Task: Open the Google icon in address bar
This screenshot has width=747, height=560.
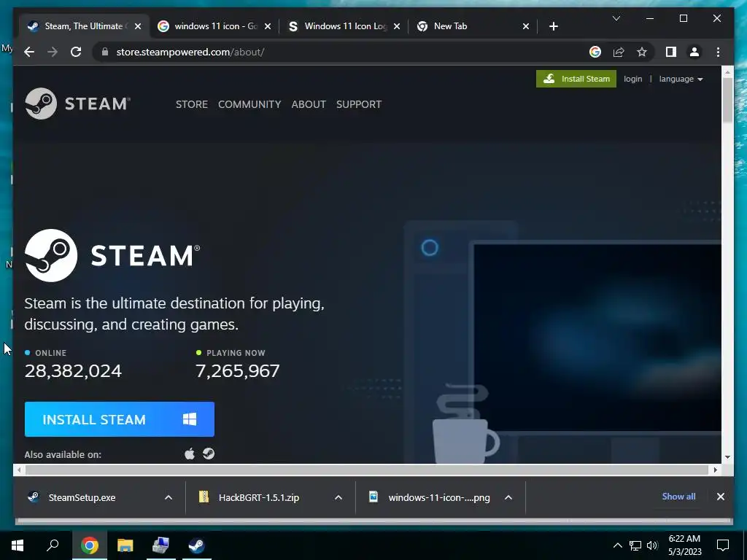Action: [x=595, y=52]
